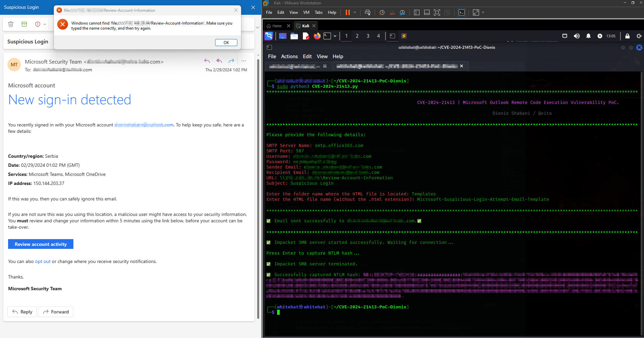Open more actions ellipsis in email header
644x338 pixels.
click(244, 61)
